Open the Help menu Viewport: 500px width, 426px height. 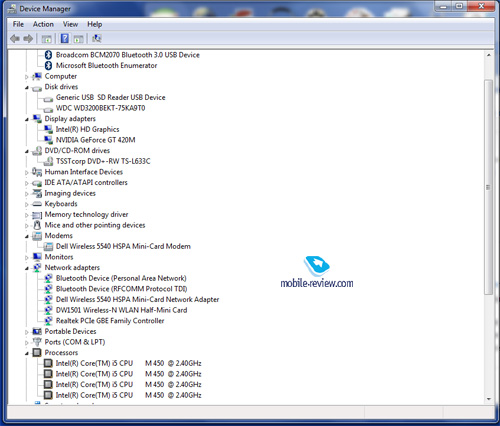(x=95, y=24)
